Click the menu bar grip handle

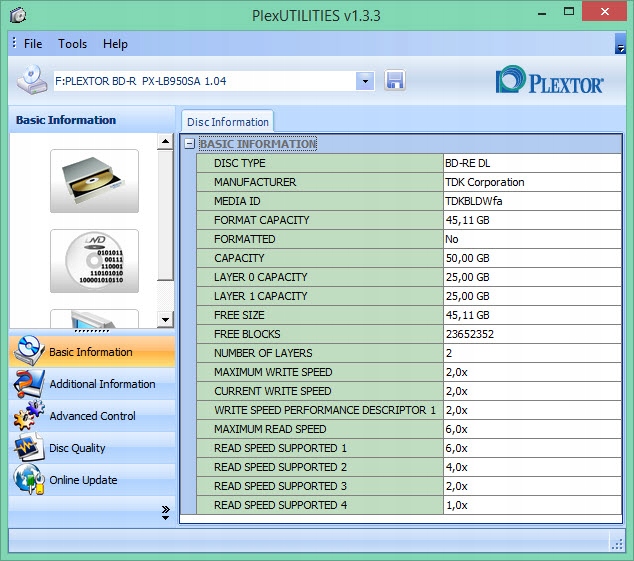(x=14, y=42)
